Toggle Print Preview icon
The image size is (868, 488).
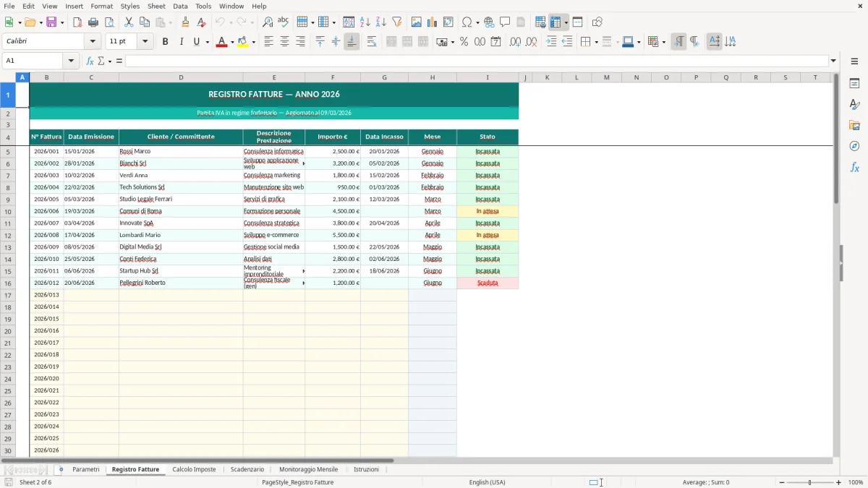[x=109, y=22]
